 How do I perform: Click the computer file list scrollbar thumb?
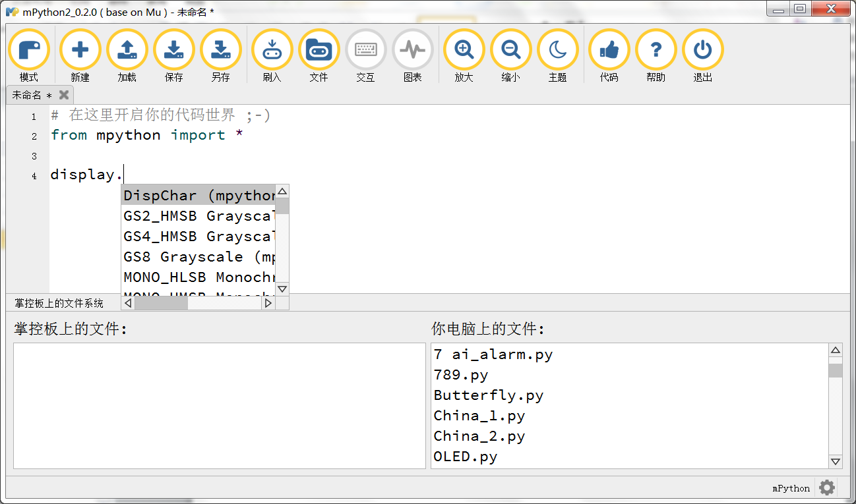[x=836, y=370]
